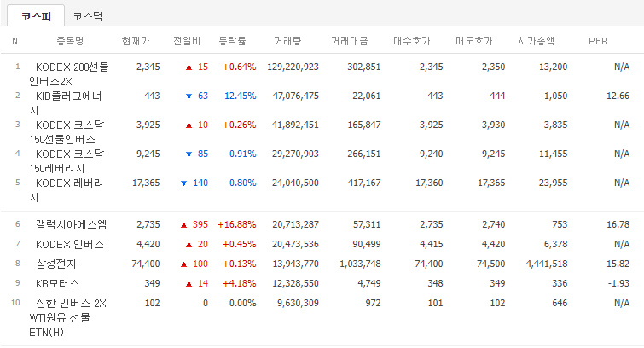Select the PER value 16.78
The width and height of the screenshot is (644, 348).
[x=618, y=224]
